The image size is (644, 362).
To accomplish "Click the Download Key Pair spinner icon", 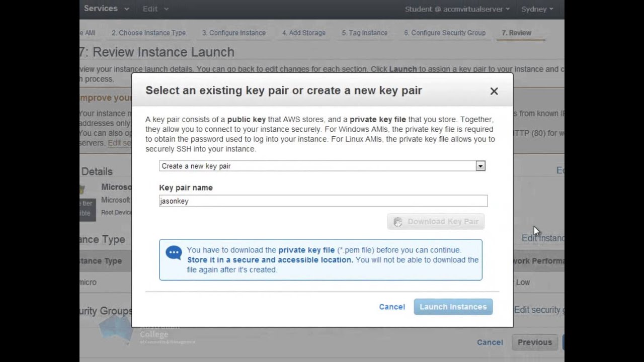I will (x=398, y=222).
